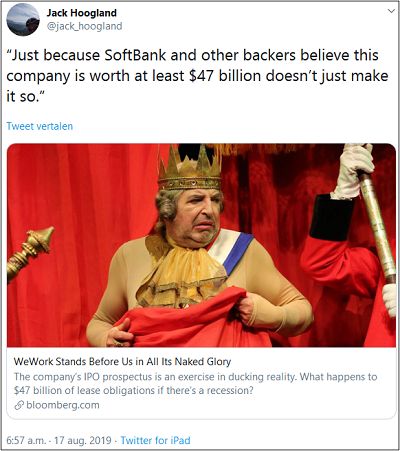Open the WeWork Stands Before Us headline
Screen dimensions: 400x451
[x=122, y=361]
